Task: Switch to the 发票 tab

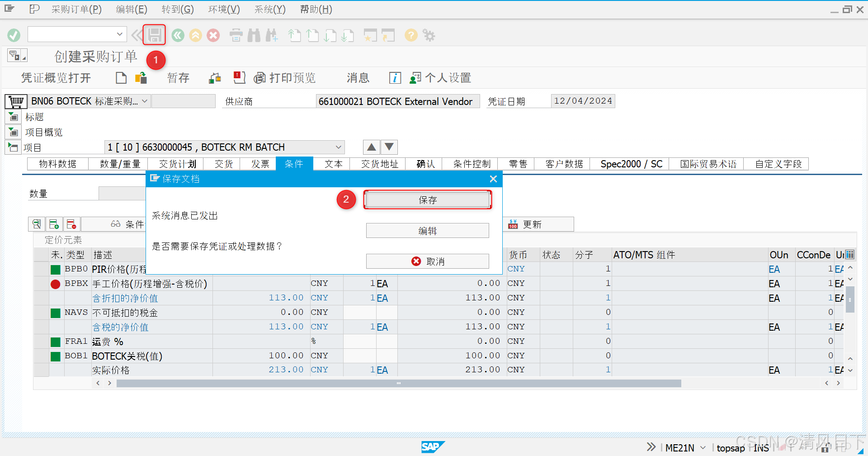Action: click(260, 164)
